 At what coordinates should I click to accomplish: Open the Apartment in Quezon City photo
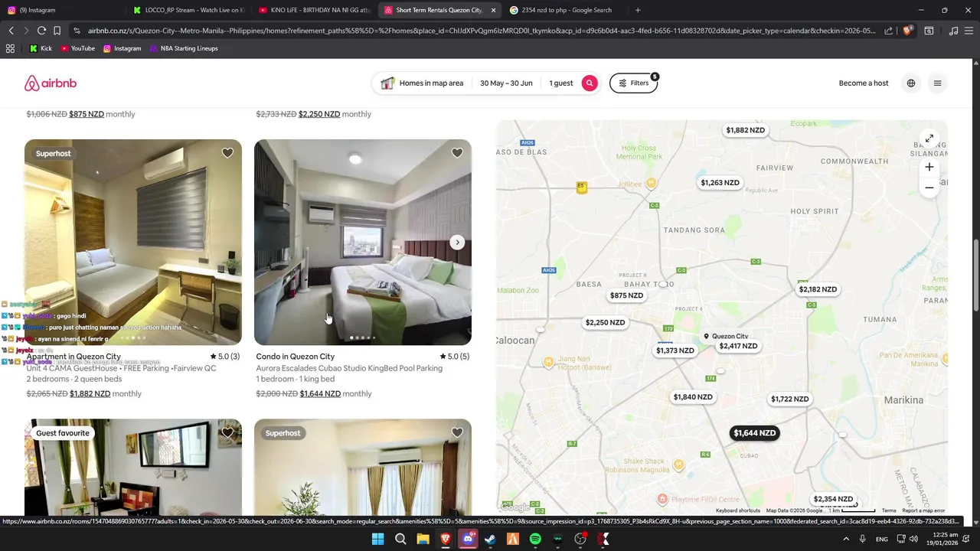click(133, 243)
